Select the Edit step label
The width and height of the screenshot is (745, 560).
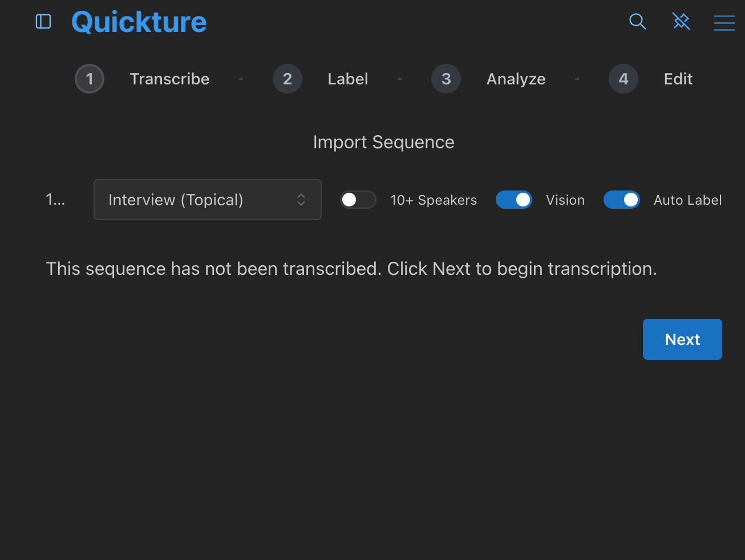[678, 79]
